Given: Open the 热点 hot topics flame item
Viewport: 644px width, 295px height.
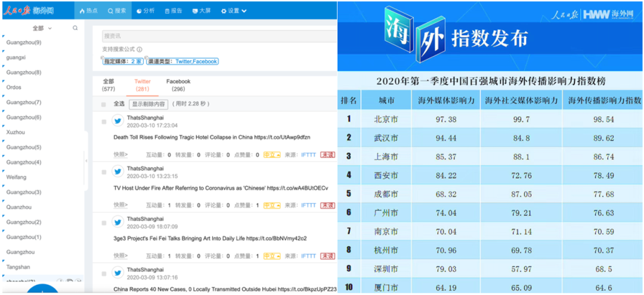Looking at the screenshot, I should point(88,11).
